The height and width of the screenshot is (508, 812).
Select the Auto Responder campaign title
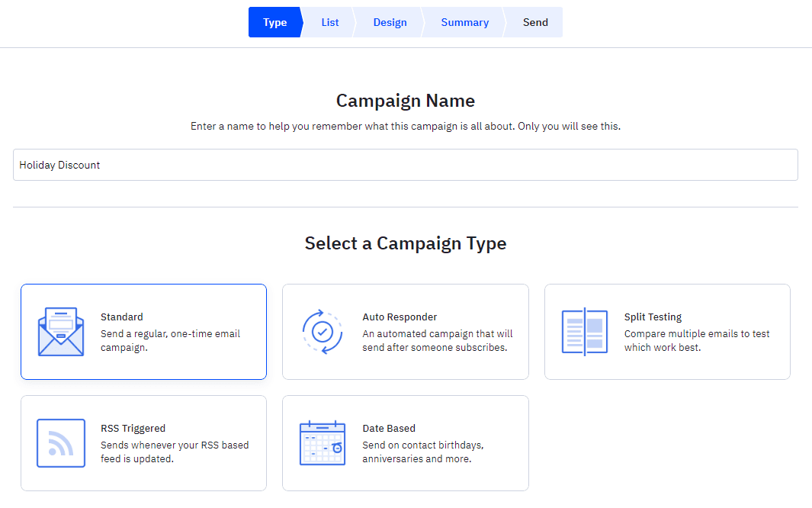pos(400,317)
